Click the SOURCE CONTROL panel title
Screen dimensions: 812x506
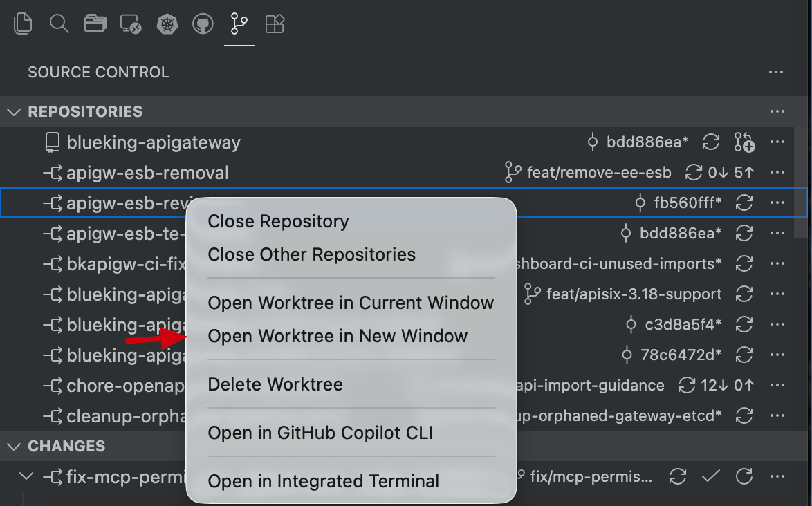click(98, 72)
